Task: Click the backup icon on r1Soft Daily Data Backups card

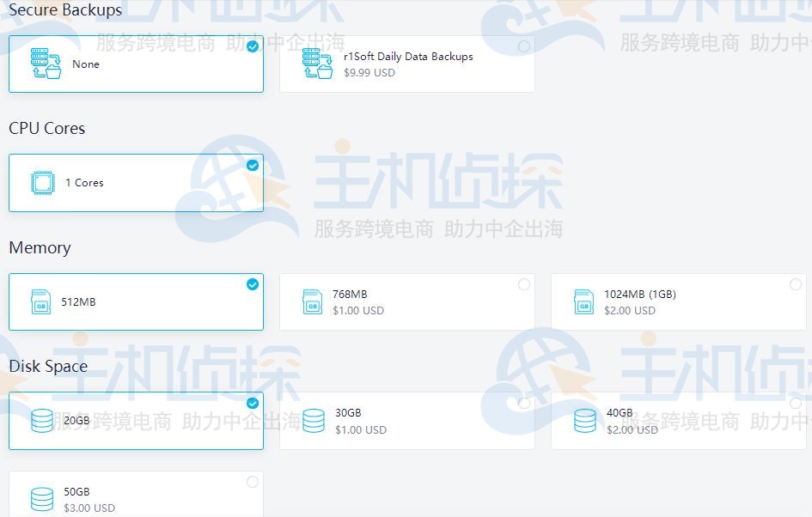Action: [x=316, y=63]
